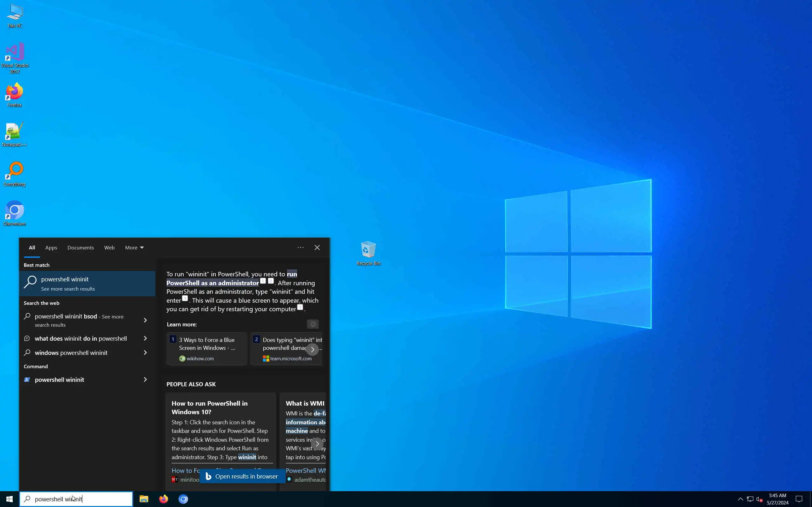The width and height of the screenshot is (812, 507).
Task: Click Open results in browser button
Action: coord(242,476)
